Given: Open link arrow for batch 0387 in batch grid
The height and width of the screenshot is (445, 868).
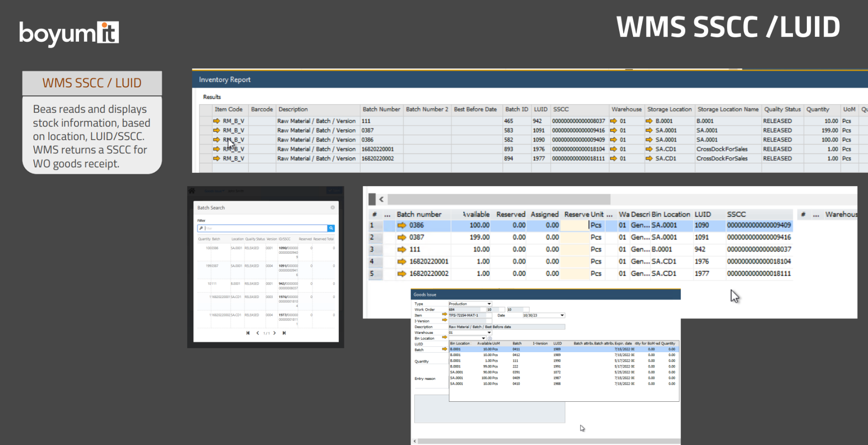Looking at the screenshot, I should [401, 237].
